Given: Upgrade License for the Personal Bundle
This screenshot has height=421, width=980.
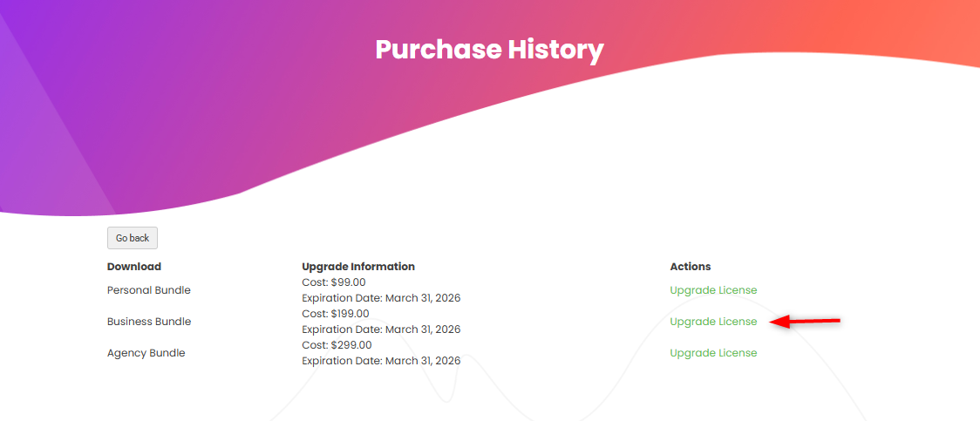Looking at the screenshot, I should pyautogui.click(x=713, y=290).
